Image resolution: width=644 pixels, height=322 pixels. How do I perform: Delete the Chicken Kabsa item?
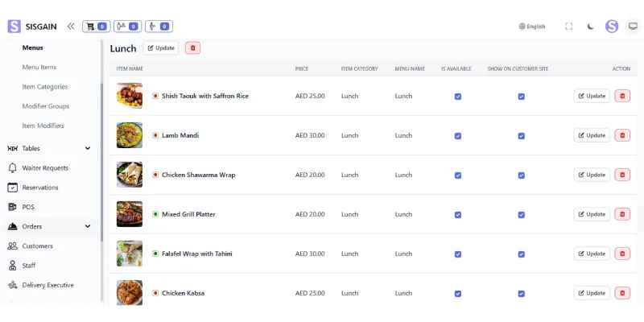[x=622, y=293]
